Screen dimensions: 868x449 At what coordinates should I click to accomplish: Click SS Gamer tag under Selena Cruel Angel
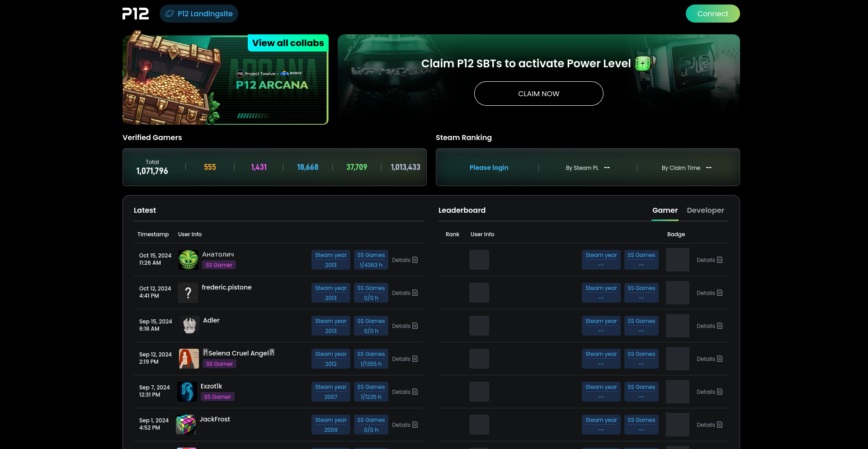coord(219,364)
